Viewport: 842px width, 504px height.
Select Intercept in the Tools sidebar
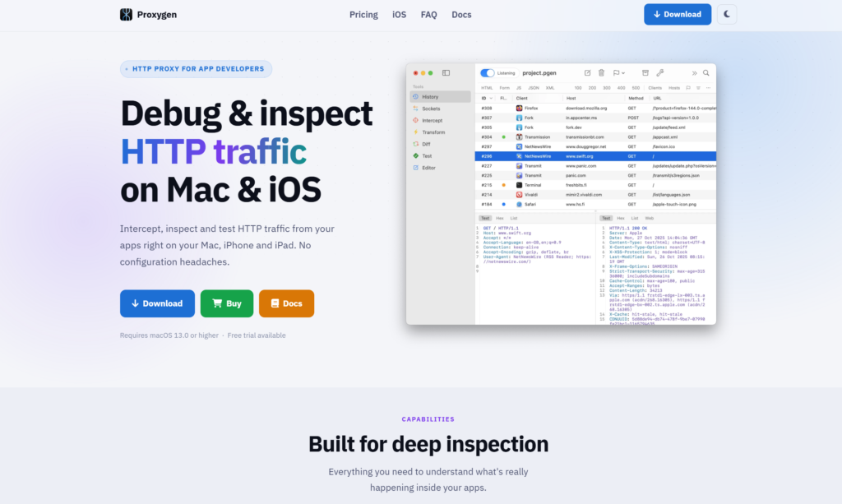[432, 120]
